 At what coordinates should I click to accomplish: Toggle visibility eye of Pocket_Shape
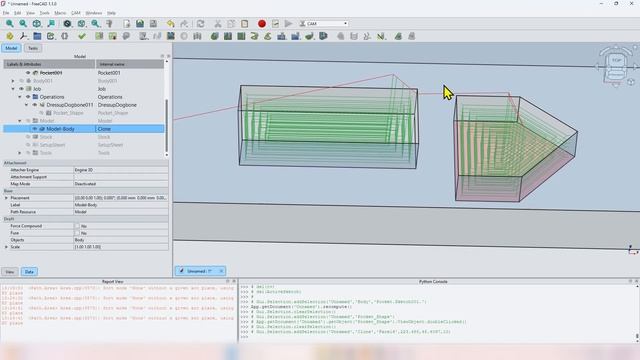(42, 113)
